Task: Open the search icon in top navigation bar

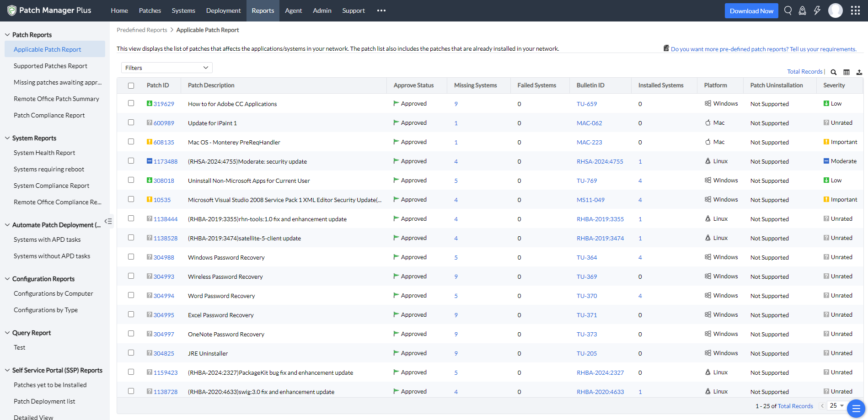Action: pos(788,10)
